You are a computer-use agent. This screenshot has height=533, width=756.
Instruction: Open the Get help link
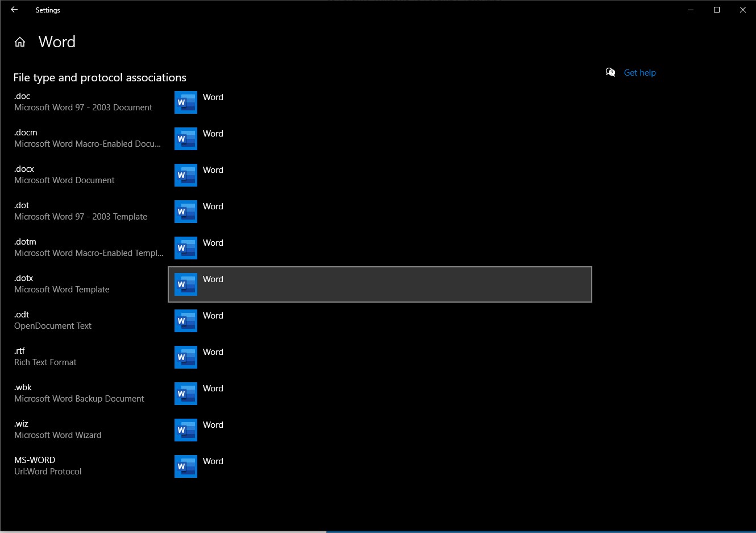click(x=639, y=73)
